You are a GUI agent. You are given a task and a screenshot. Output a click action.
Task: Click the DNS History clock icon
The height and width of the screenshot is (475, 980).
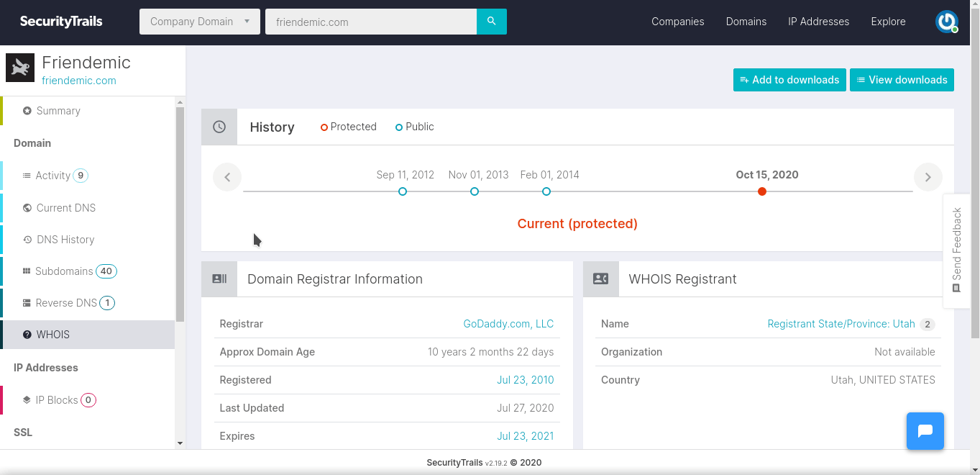27,240
